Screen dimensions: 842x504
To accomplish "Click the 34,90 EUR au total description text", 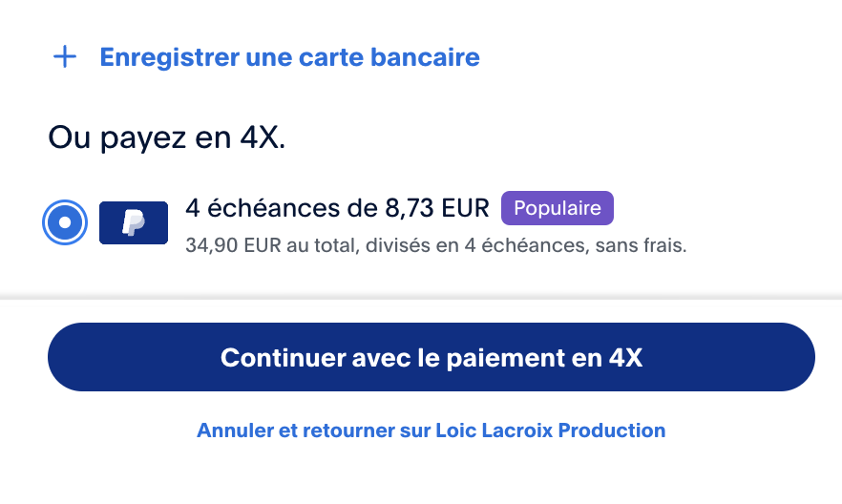I will click(436, 245).
